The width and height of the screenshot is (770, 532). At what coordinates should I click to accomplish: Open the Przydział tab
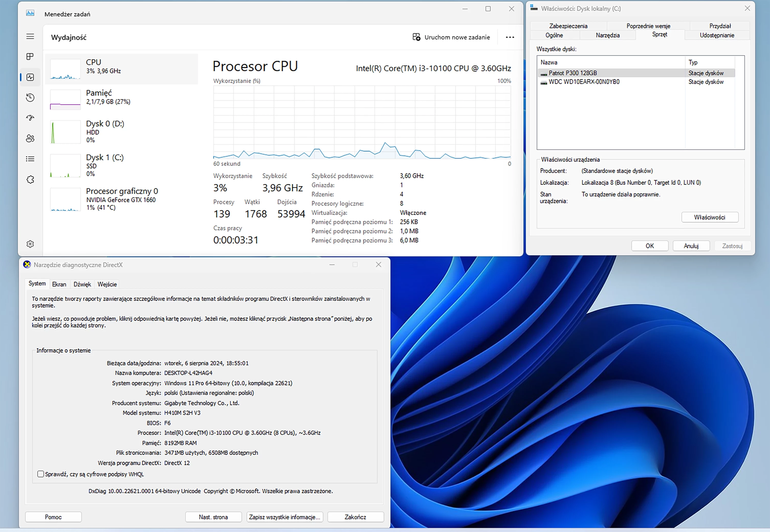point(720,26)
